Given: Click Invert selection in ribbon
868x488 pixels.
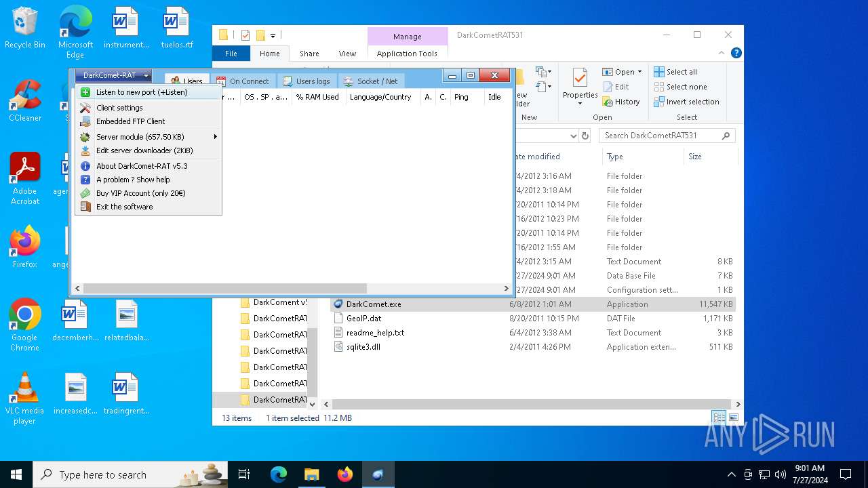Looking at the screenshot, I should (x=686, y=102).
